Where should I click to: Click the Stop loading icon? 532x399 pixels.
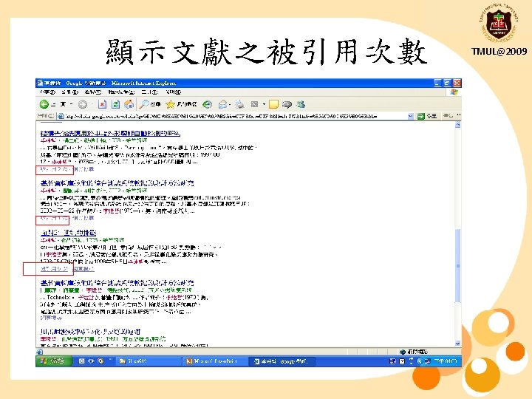[102, 104]
